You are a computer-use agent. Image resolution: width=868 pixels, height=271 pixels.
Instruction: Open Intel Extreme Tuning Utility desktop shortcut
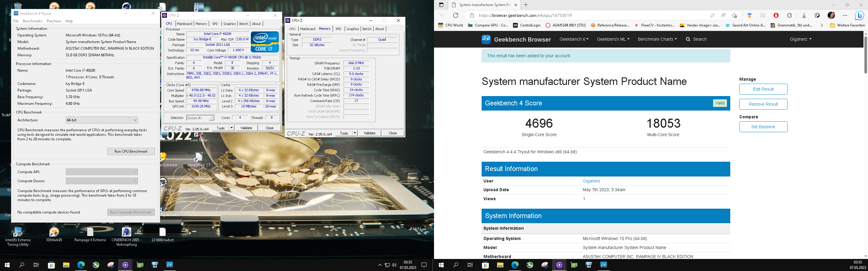17,237
